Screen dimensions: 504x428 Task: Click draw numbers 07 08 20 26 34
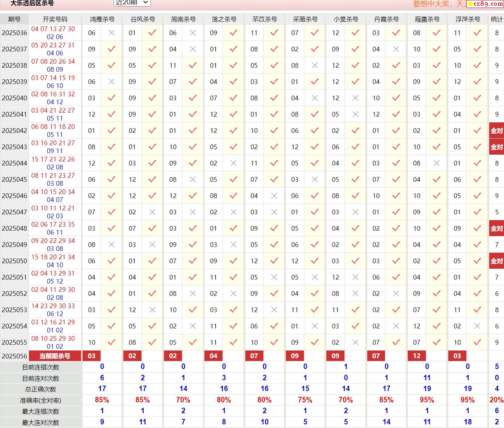point(53,62)
